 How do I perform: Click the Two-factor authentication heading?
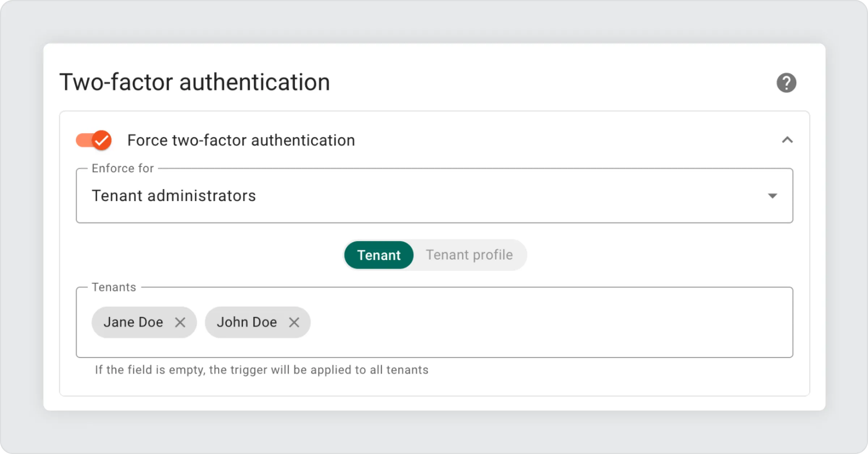[x=195, y=82]
